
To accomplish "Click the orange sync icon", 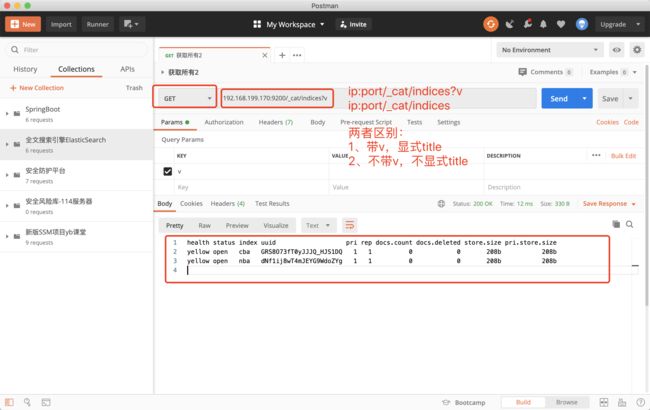I will (x=490, y=24).
